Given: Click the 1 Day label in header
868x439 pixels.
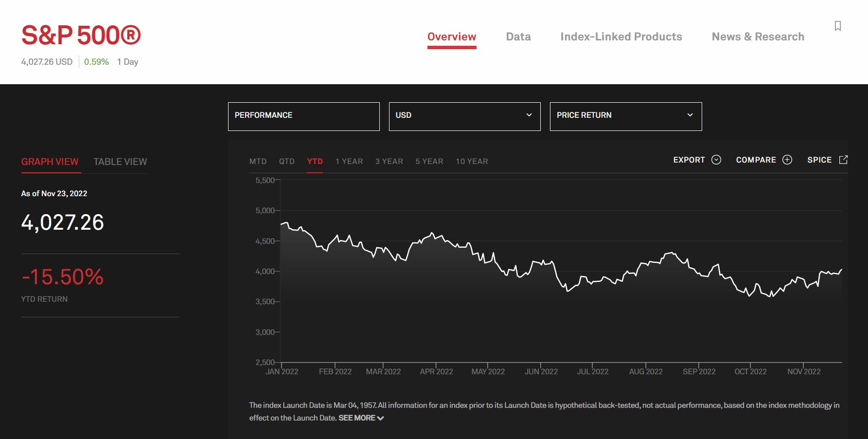Looking at the screenshot, I should [x=127, y=62].
